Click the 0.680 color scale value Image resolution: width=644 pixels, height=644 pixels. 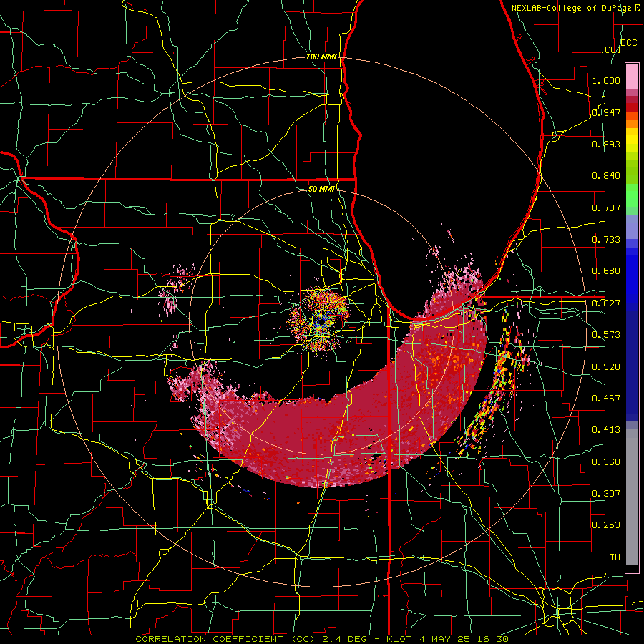(x=606, y=271)
